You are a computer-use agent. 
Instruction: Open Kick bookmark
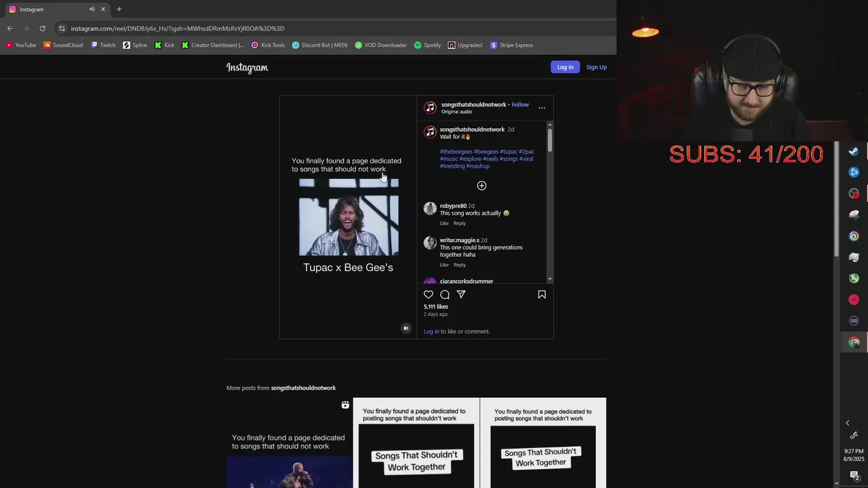[x=164, y=45]
